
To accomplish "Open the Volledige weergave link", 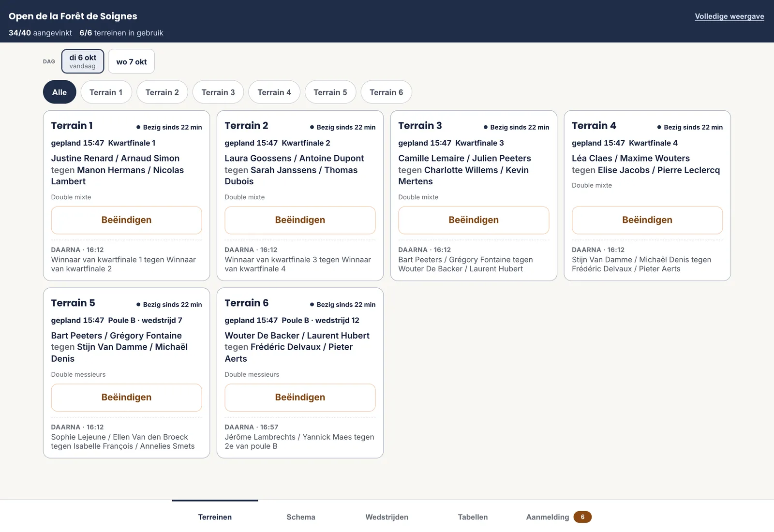I will (729, 16).
